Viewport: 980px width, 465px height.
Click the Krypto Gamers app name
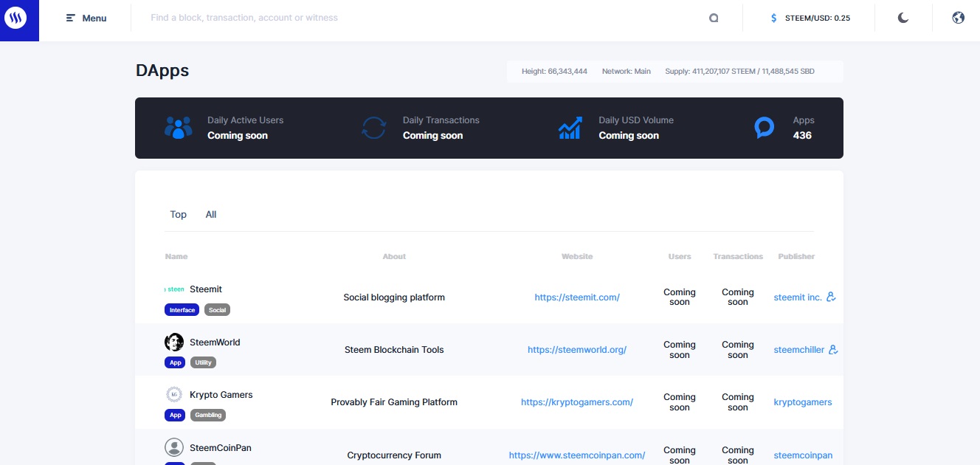[x=221, y=395]
